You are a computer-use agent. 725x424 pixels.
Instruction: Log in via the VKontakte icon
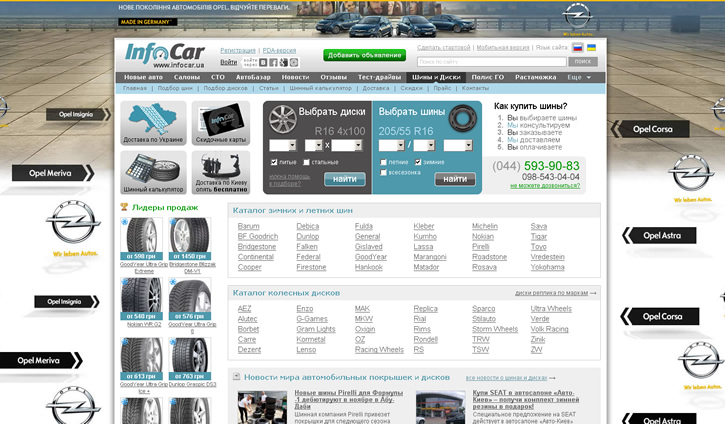263,62
